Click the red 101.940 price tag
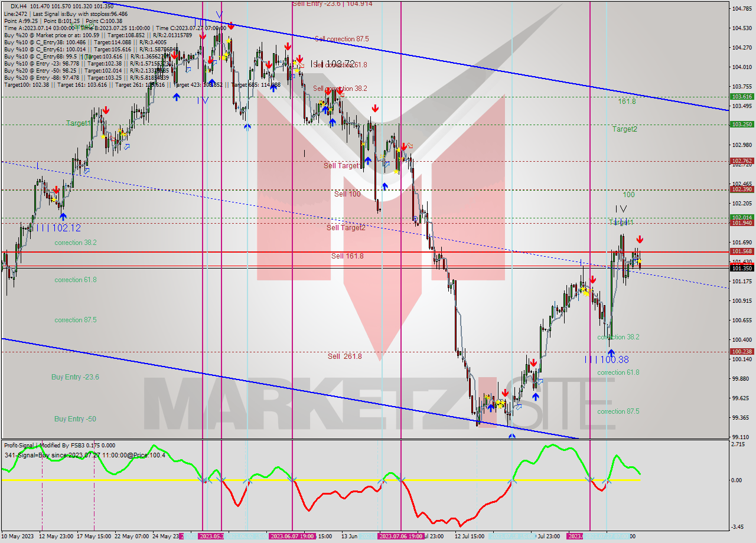The image size is (756, 543). (x=742, y=223)
